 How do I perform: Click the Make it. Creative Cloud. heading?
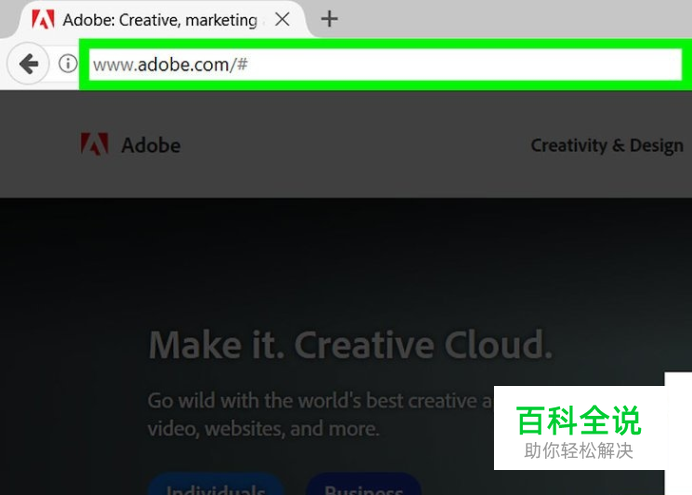click(350, 345)
